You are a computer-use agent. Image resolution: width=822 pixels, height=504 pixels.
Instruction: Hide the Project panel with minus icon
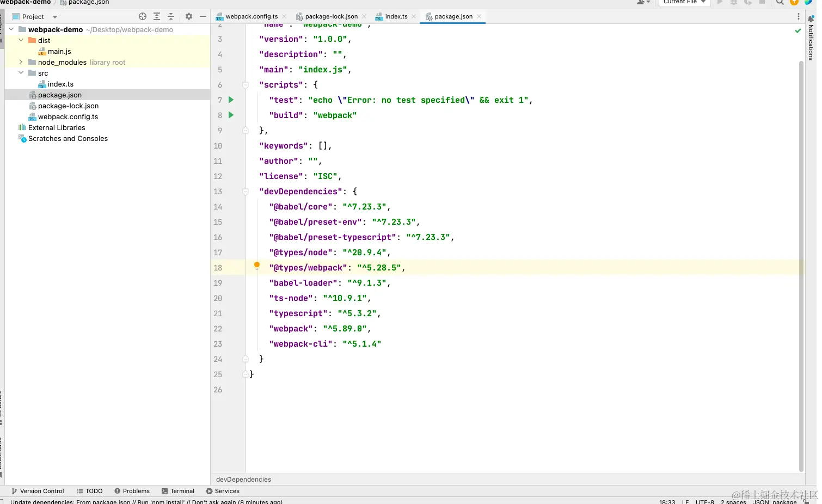coord(203,16)
